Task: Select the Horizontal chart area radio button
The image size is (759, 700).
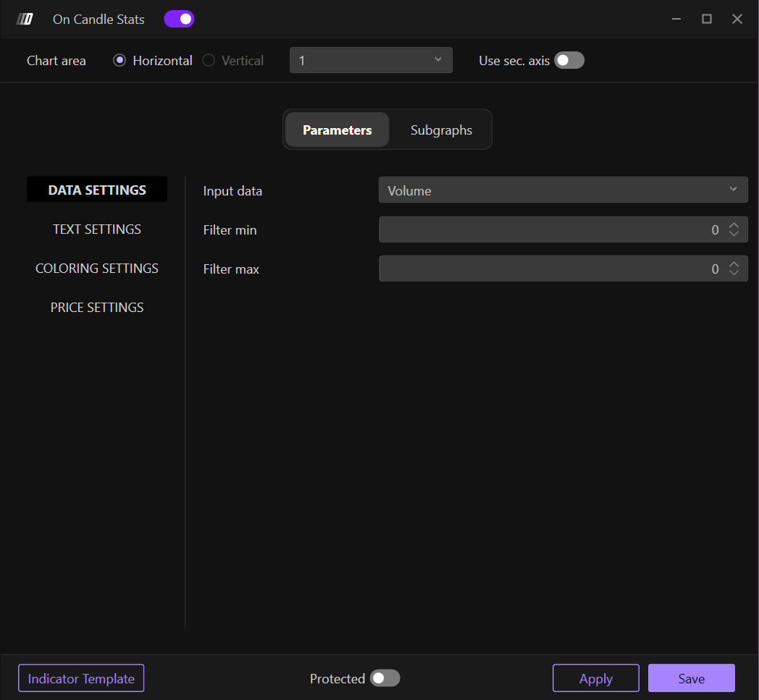Action: (120, 61)
